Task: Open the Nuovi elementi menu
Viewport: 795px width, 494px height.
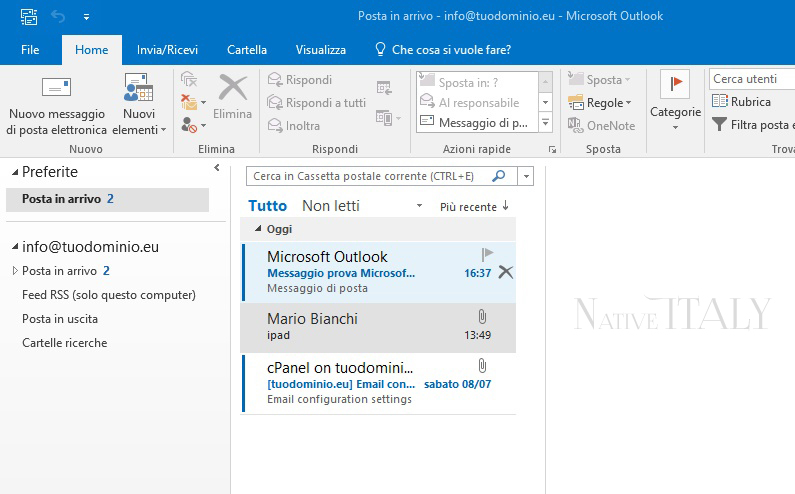Action: coord(139,105)
